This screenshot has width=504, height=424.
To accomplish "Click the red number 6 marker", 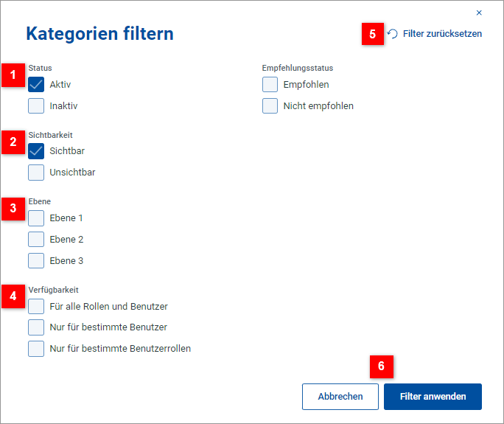I will (381, 367).
